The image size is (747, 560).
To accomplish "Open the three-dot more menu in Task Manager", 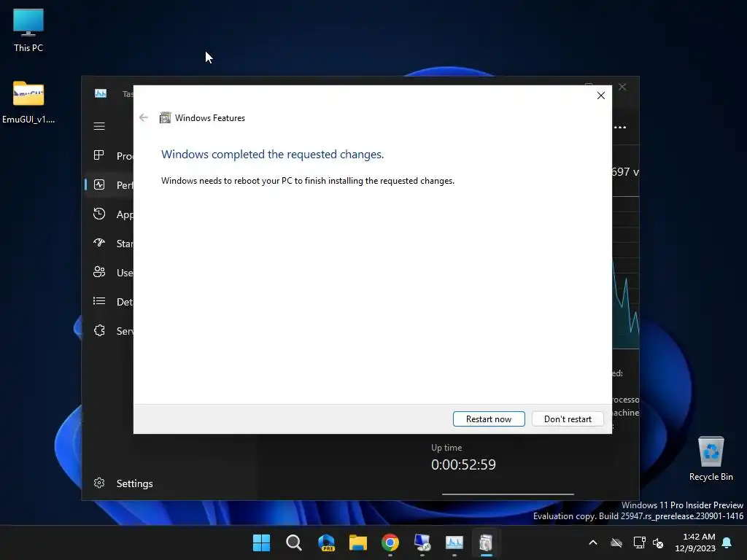I will (x=620, y=127).
